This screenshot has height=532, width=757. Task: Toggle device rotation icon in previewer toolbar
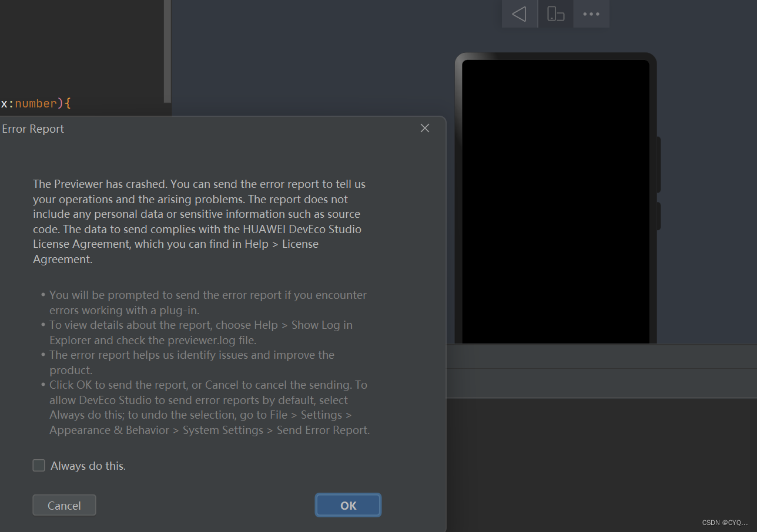555,14
